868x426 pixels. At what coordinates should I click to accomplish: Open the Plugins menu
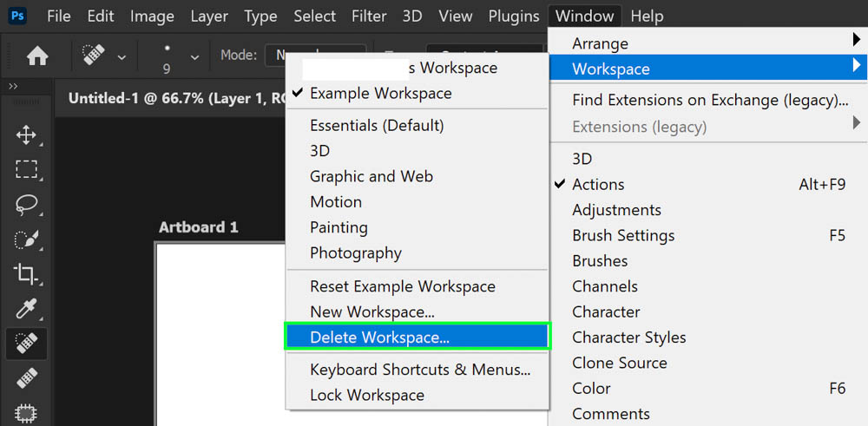(x=514, y=16)
